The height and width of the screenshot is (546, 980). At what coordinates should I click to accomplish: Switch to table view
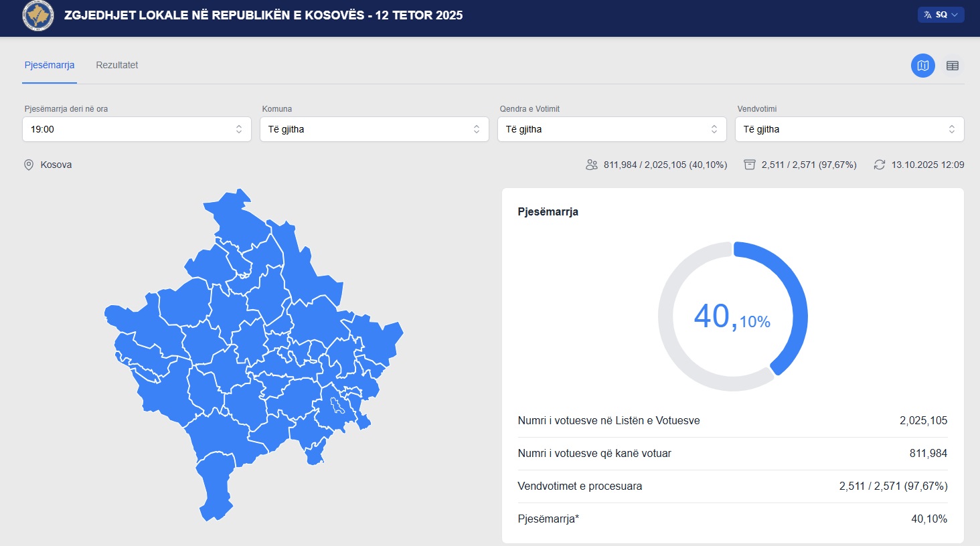click(x=952, y=66)
